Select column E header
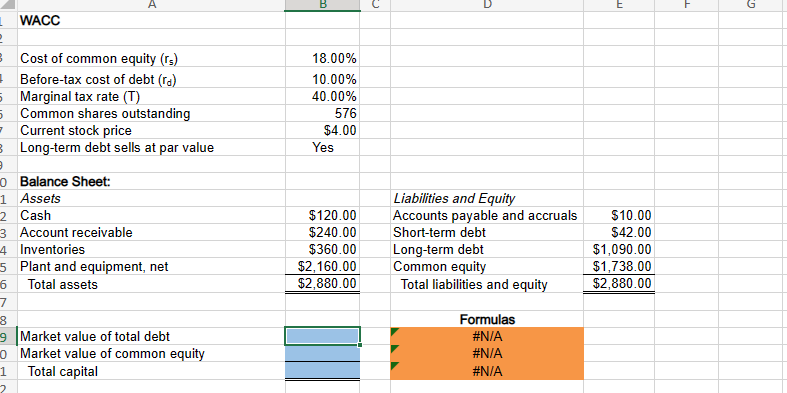Screen dimensions: 787x393 pos(619,5)
